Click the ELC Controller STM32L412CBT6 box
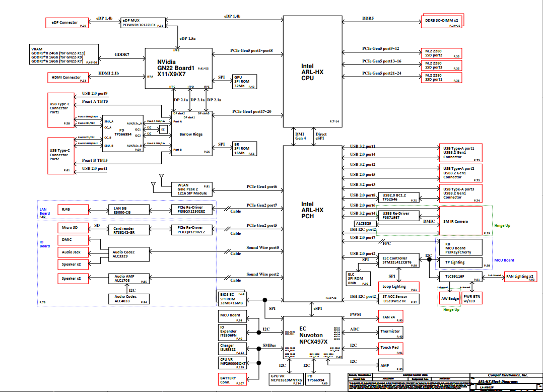Image resolution: width=543 pixels, height=392 pixels. (398, 260)
